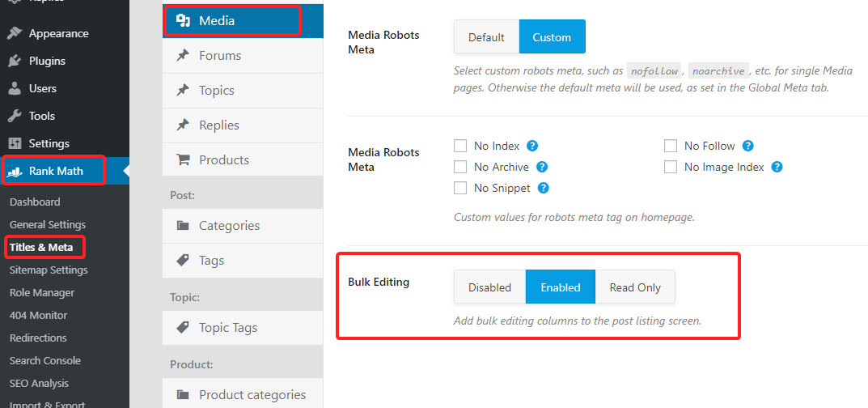Image resolution: width=868 pixels, height=408 pixels.
Task: Click the Rank Math chart icon
Action: click(15, 171)
